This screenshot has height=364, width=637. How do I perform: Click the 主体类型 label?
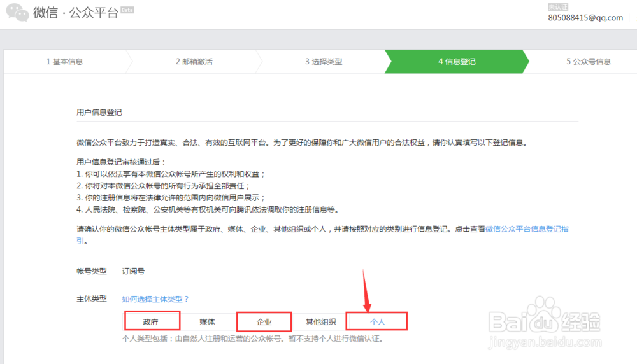tap(91, 299)
